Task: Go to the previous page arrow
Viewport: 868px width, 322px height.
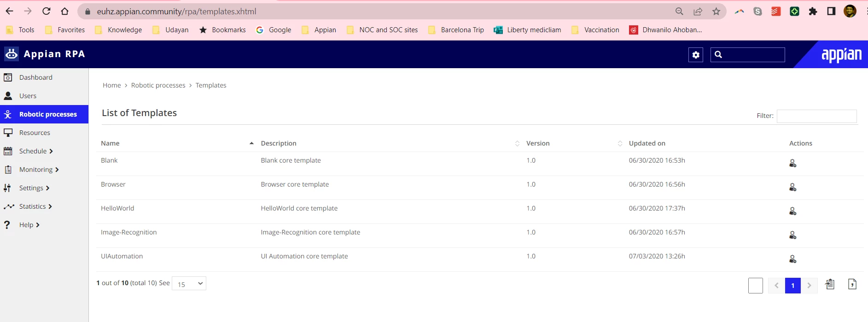Action: coord(776,286)
